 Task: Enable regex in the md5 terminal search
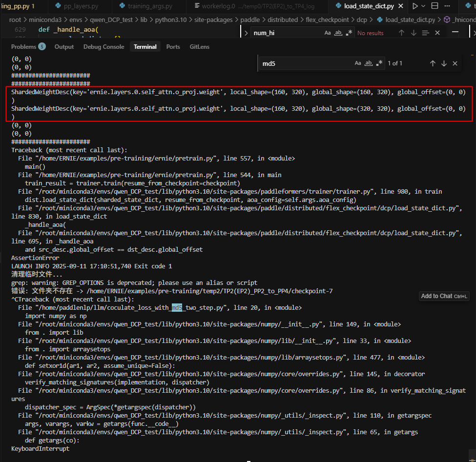tap(379, 63)
